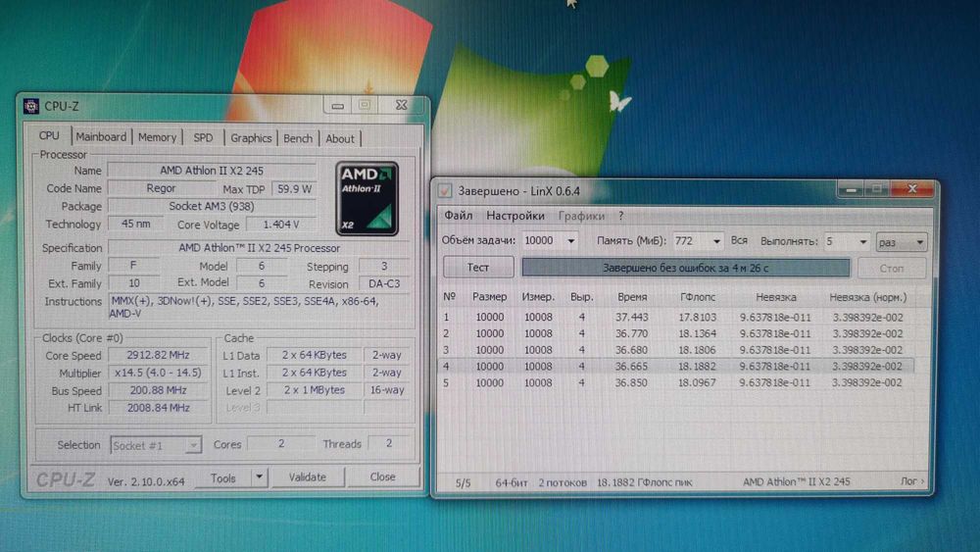The width and height of the screenshot is (980, 552).
Task: Click the Стоп button in LinX
Action: pyautogui.click(x=891, y=269)
